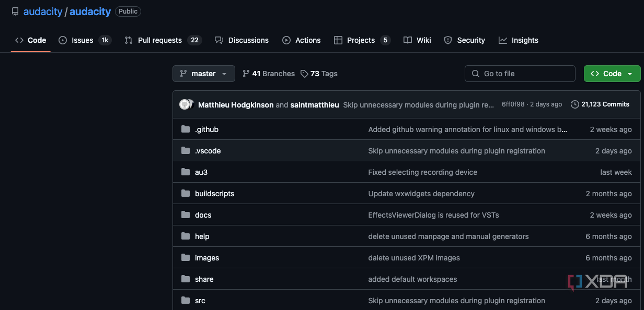Open Matthieu Hodgkinson author link
This screenshot has height=310, width=644.
(x=236, y=104)
